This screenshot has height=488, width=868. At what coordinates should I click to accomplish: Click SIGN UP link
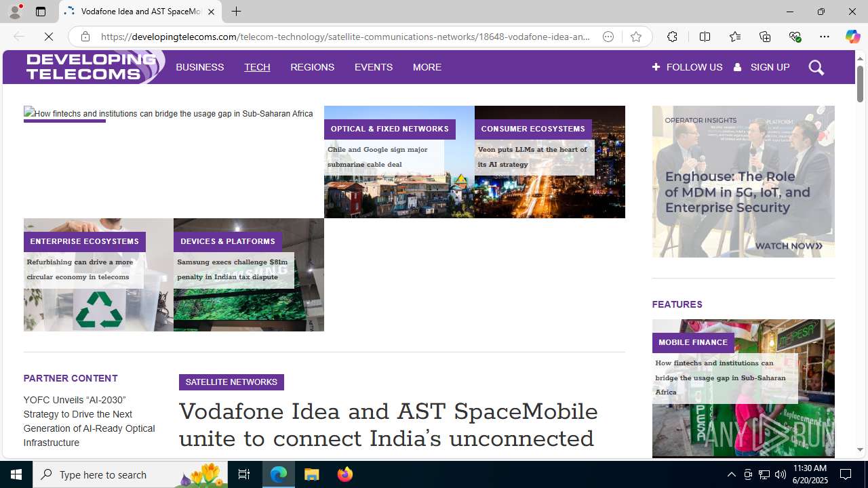coord(762,67)
